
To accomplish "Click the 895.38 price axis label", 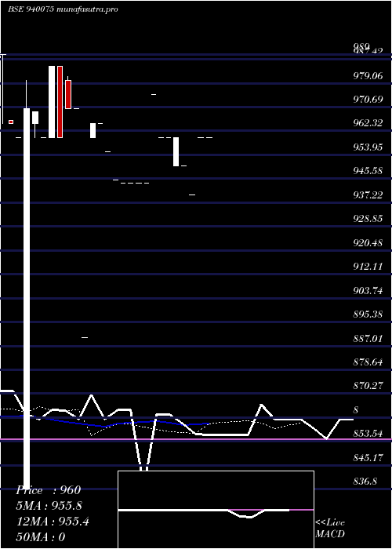I will point(368,314).
